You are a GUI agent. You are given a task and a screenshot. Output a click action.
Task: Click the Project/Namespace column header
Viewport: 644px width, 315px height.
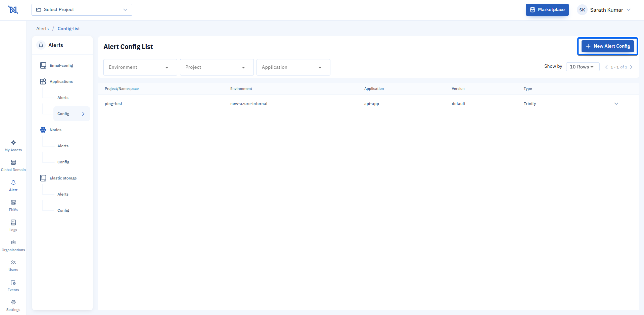122,89
